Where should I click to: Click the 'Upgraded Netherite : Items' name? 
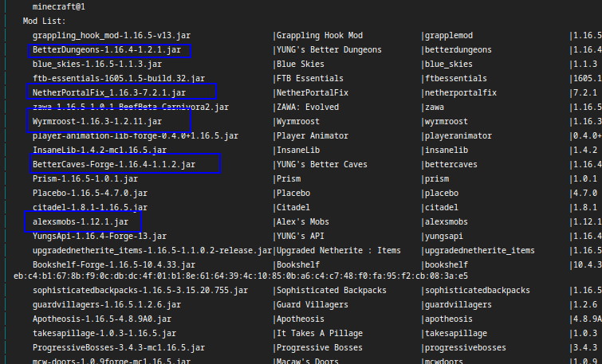(336, 250)
